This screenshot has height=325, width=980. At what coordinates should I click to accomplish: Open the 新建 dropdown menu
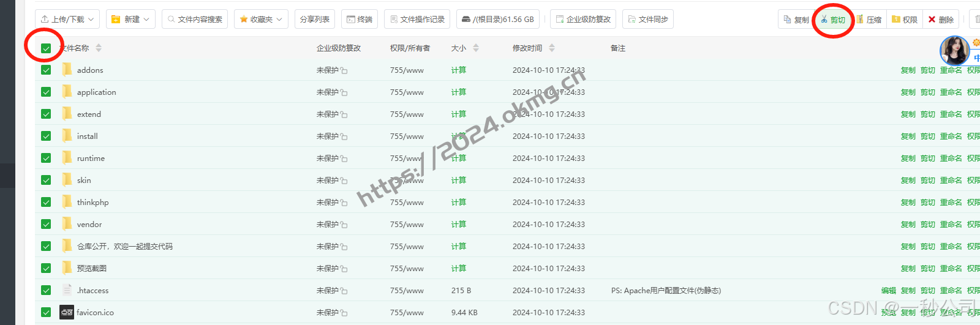[x=130, y=19]
